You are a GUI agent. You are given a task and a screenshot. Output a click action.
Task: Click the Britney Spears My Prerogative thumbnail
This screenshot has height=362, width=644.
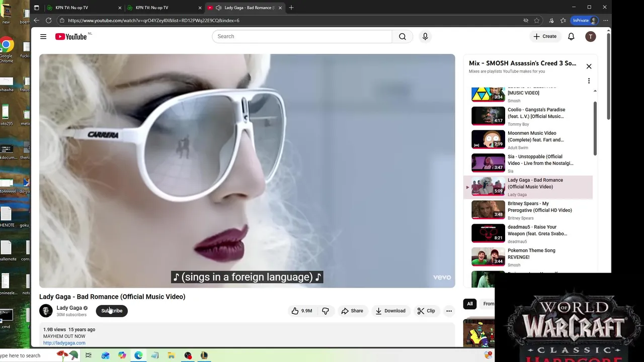(x=488, y=210)
